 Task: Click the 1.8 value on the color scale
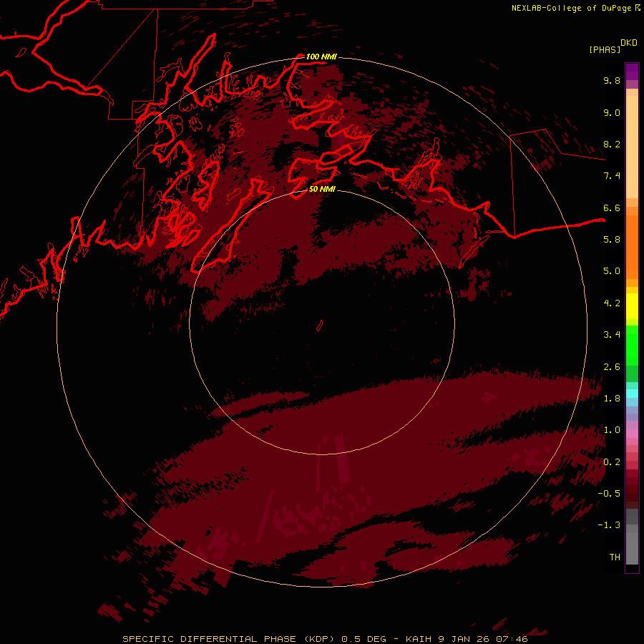click(612, 399)
